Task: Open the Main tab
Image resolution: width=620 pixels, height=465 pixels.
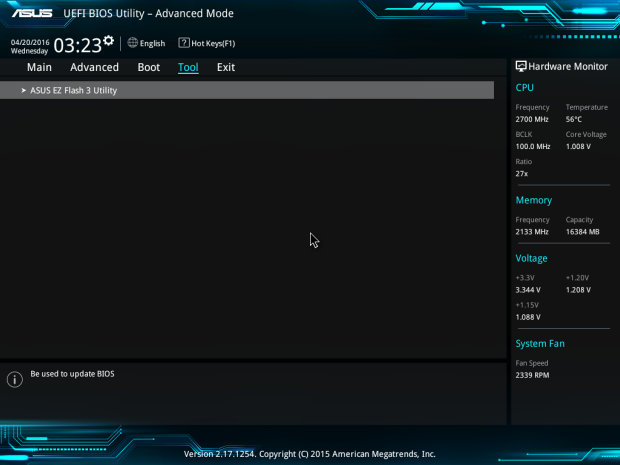Action: point(39,67)
